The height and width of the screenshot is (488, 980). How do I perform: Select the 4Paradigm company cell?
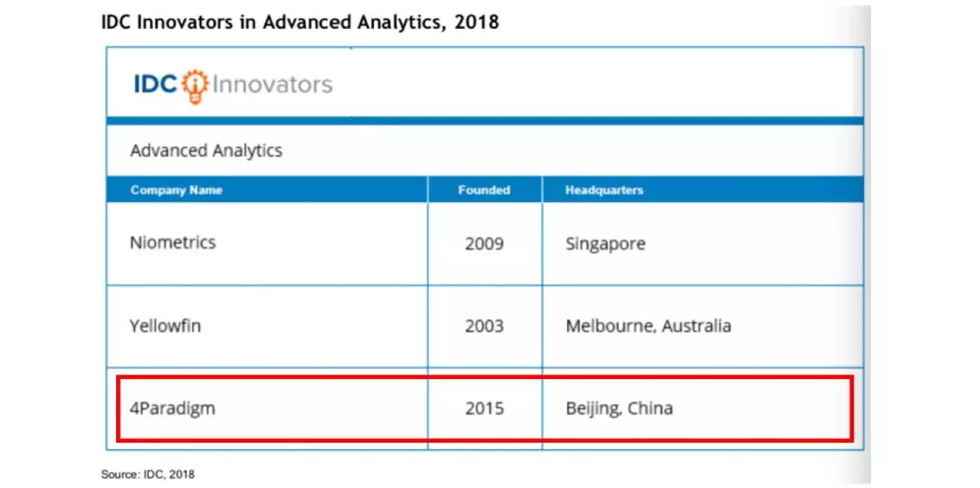(172, 408)
